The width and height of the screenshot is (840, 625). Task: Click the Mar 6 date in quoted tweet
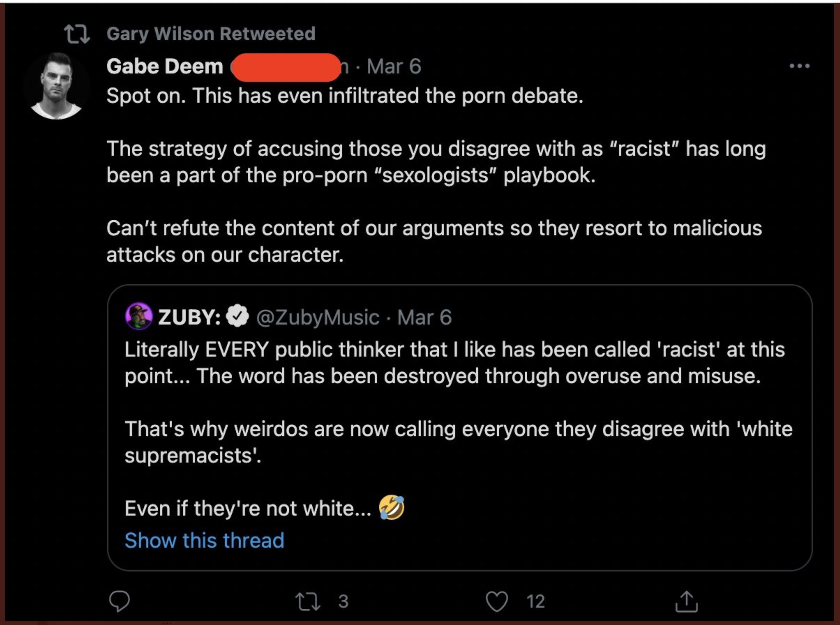(424, 317)
